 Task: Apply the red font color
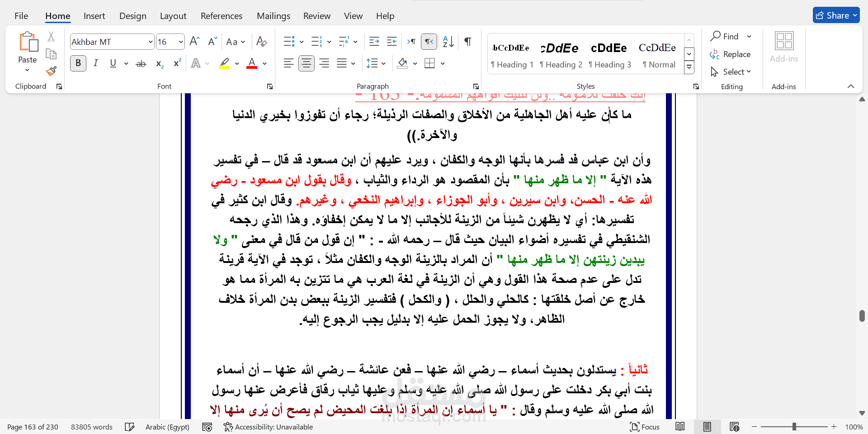coord(252,63)
